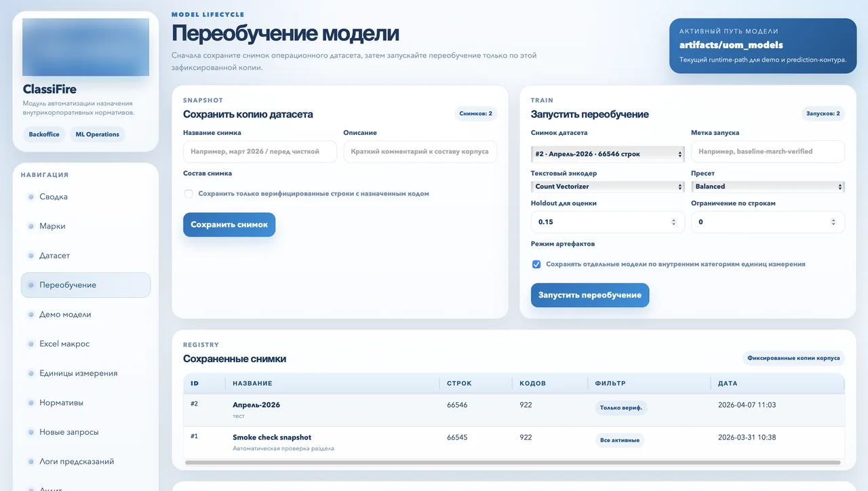Open Логи предсказаний section
Image resolution: width=868 pixels, height=491 pixels.
click(x=85, y=461)
